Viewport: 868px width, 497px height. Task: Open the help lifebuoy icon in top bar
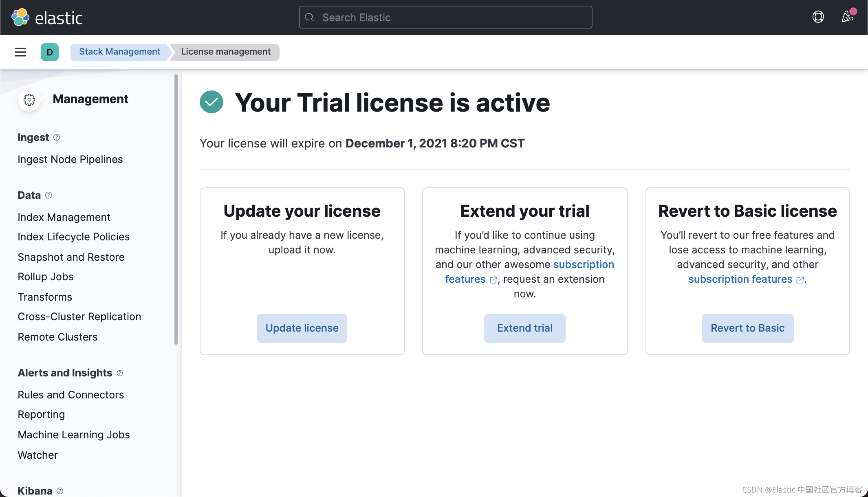tap(818, 17)
